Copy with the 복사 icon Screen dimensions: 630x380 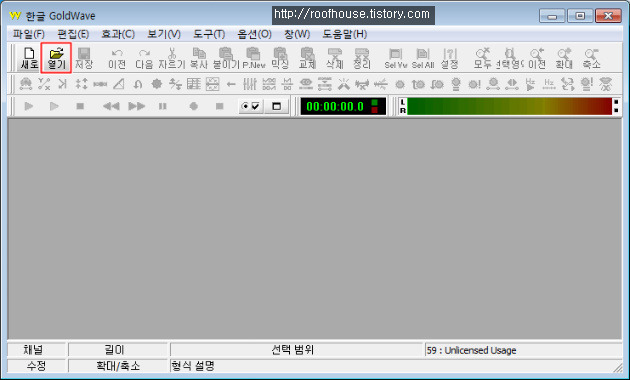(x=199, y=59)
